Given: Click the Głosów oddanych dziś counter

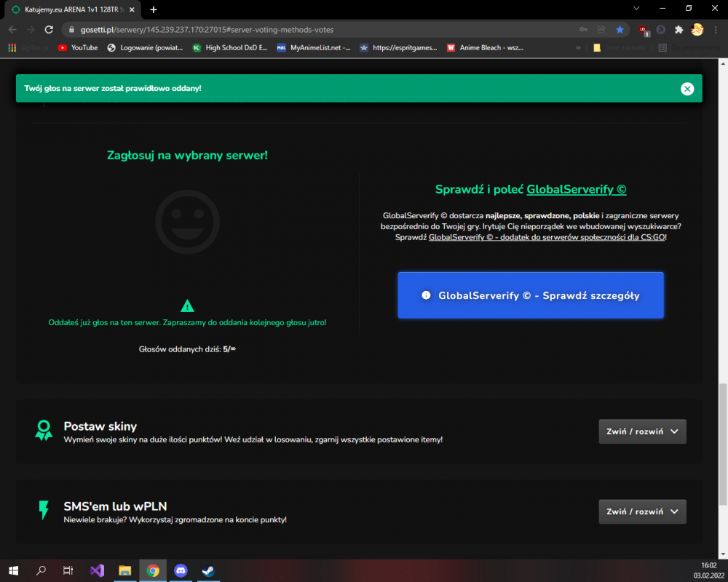Looking at the screenshot, I should [x=187, y=349].
